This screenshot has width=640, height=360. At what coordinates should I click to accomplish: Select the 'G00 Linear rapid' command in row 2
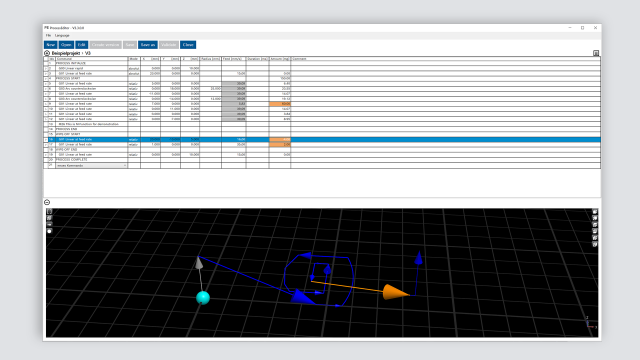click(91, 69)
